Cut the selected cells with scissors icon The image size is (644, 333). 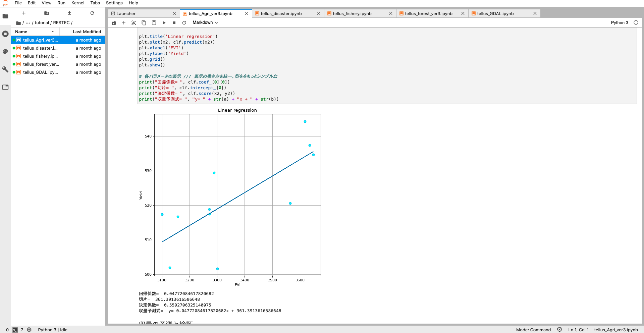pos(134,23)
